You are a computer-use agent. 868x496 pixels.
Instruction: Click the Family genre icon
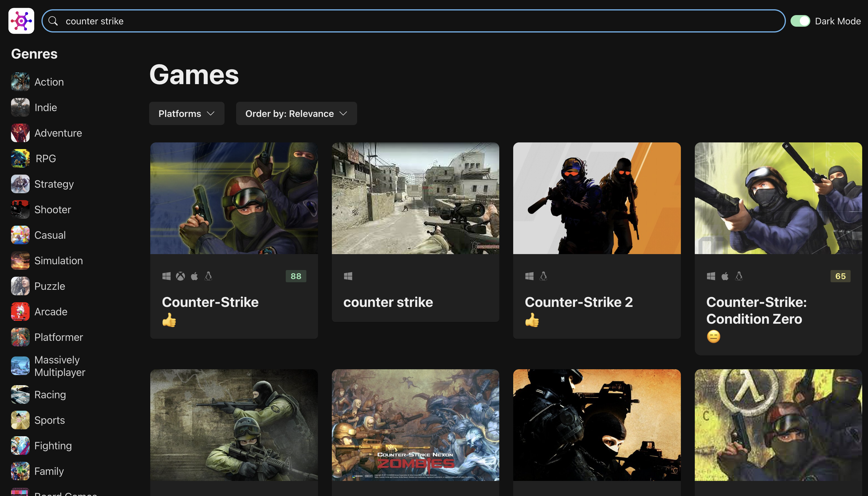tap(20, 471)
